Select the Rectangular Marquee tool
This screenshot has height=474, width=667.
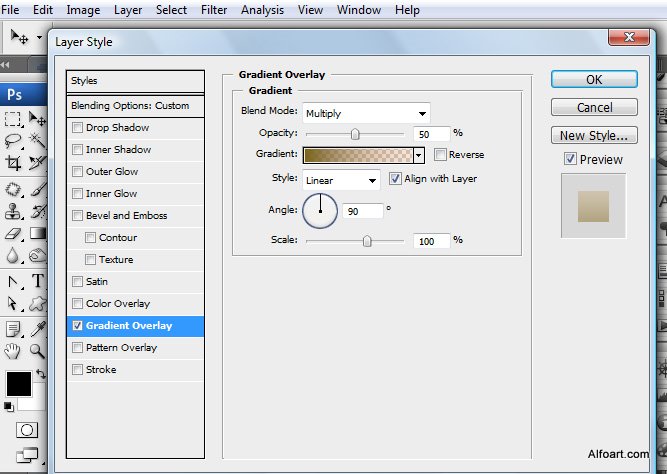[13, 119]
